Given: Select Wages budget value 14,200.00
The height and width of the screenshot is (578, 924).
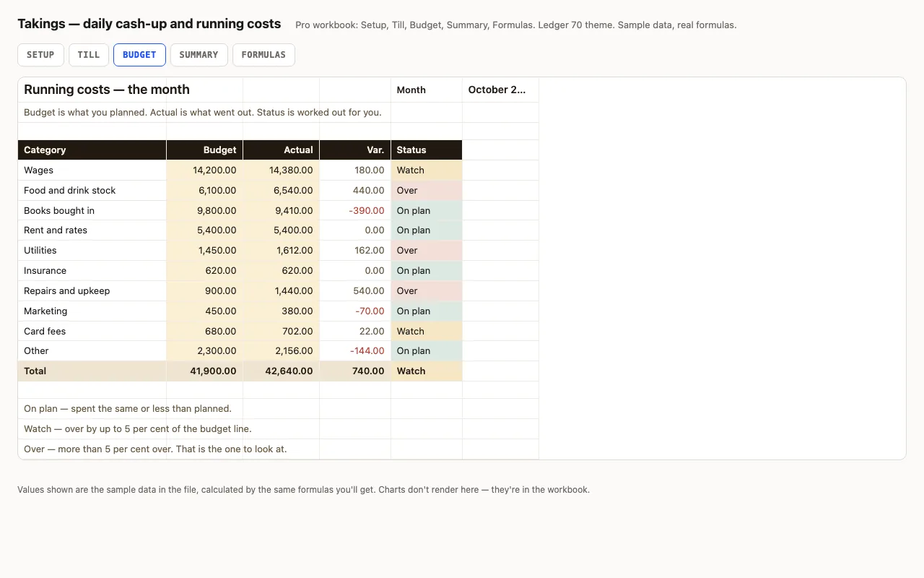Looking at the screenshot, I should (205, 171).
